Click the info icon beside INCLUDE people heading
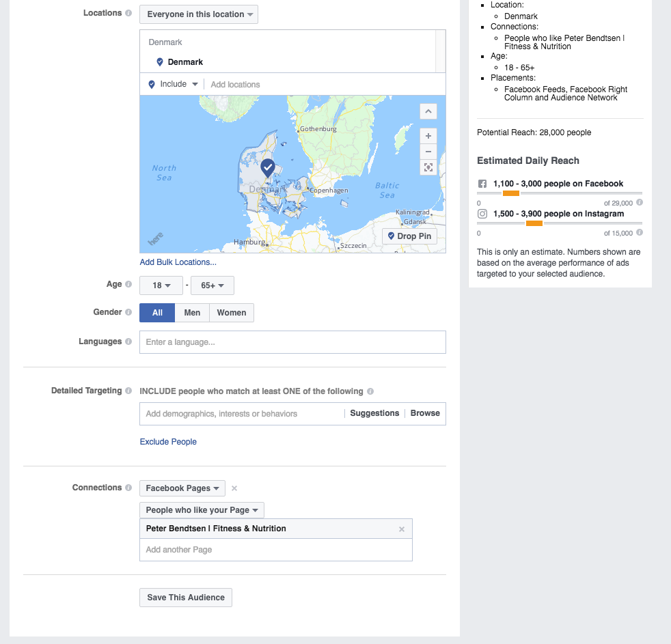The image size is (671, 644). [x=370, y=391]
